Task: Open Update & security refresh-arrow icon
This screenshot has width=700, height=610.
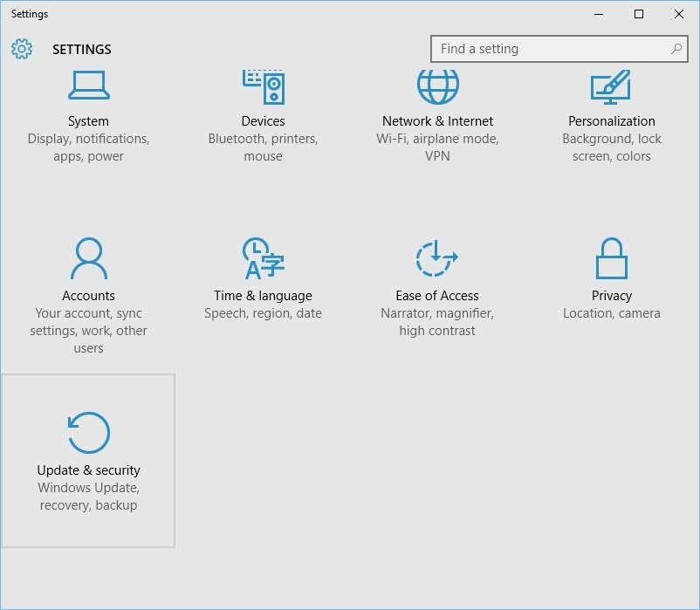Action: click(89, 432)
